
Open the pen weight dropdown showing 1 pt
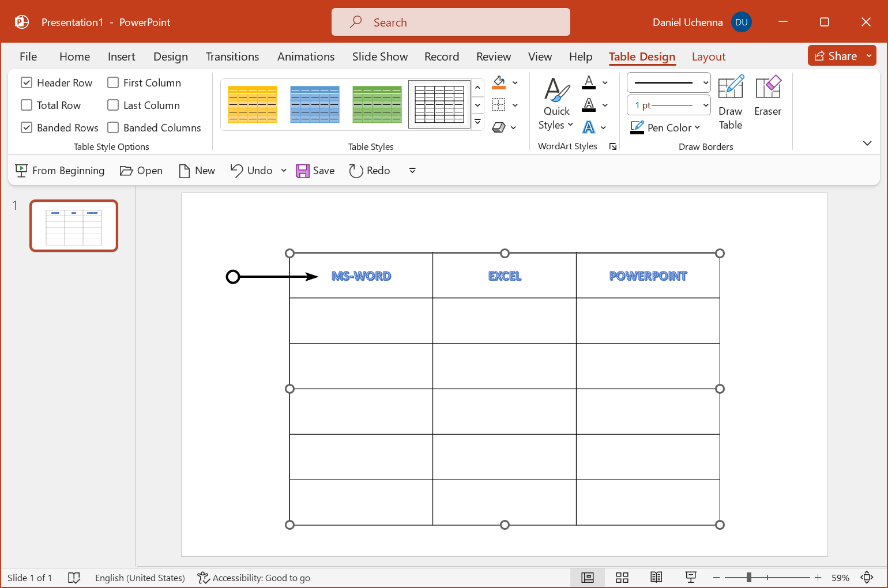pyautogui.click(x=706, y=105)
